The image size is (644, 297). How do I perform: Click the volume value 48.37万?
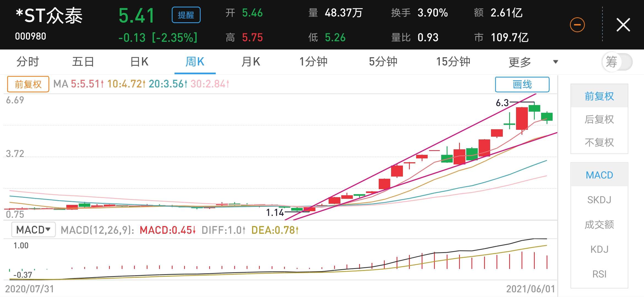coord(344,13)
